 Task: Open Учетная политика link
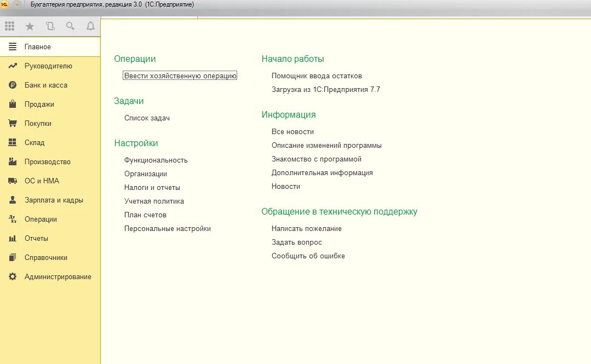pyautogui.click(x=154, y=201)
